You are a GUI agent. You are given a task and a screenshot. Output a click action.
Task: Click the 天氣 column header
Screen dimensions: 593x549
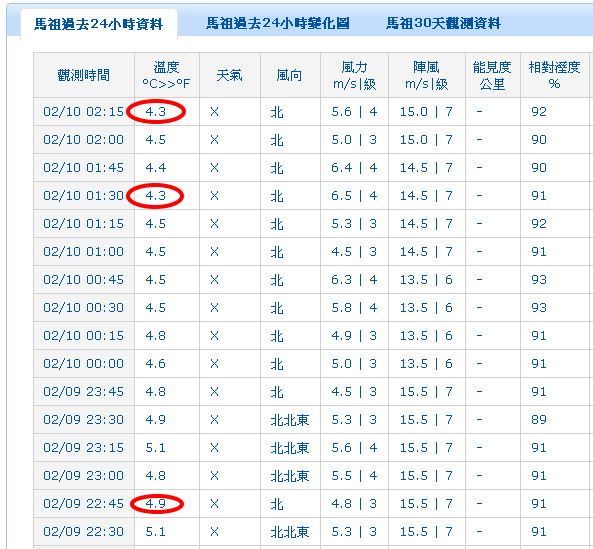click(230, 75)
